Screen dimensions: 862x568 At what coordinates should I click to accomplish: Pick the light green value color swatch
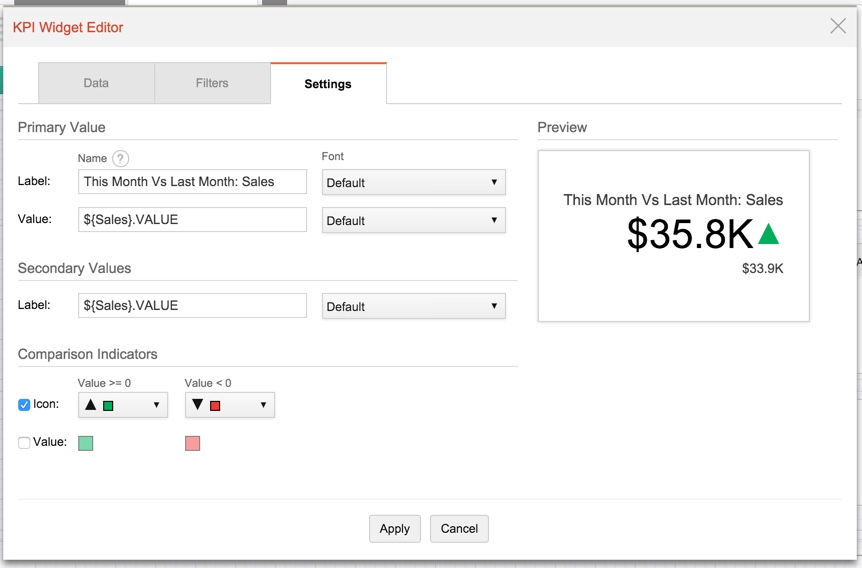click(86, 443)
